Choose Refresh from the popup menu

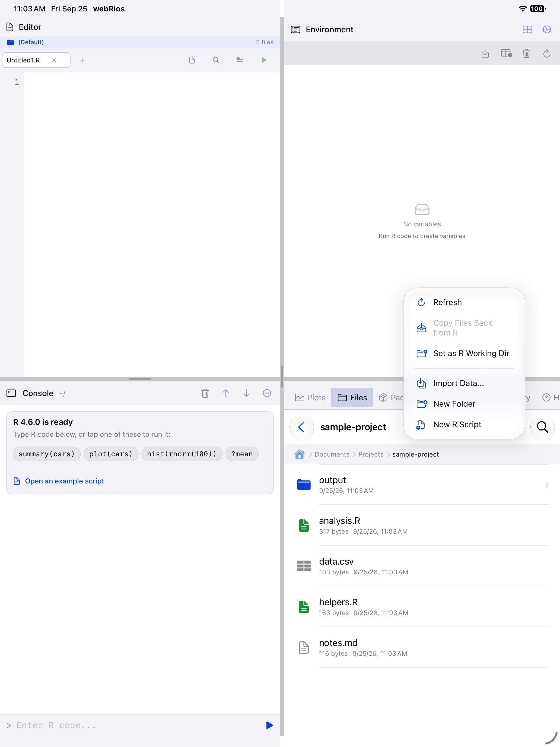click(464, 302)
